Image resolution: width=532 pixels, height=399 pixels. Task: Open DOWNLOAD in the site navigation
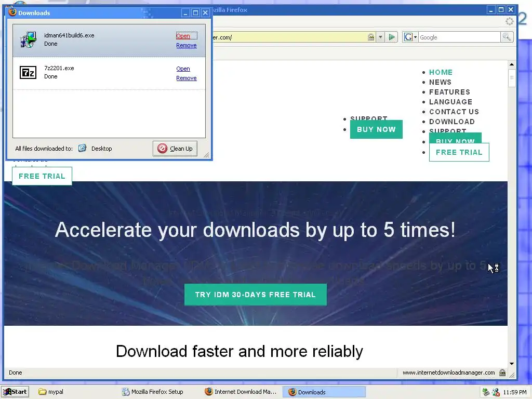point(452,122)
